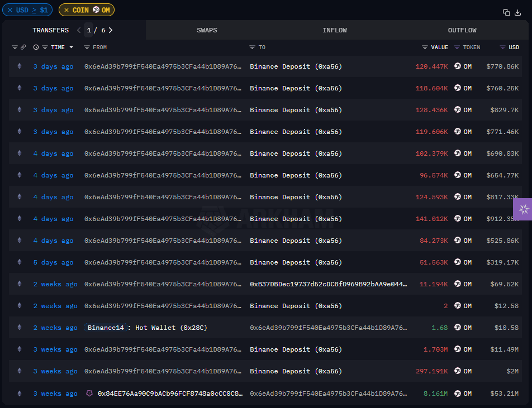Click OM token icon on 84.273K row
532x408 pixels.
pos(458,240)
